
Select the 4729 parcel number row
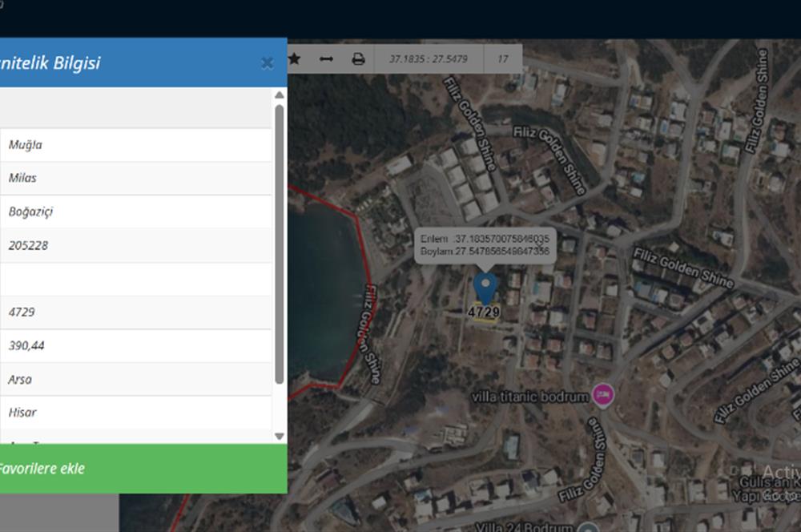coord(135,312)
